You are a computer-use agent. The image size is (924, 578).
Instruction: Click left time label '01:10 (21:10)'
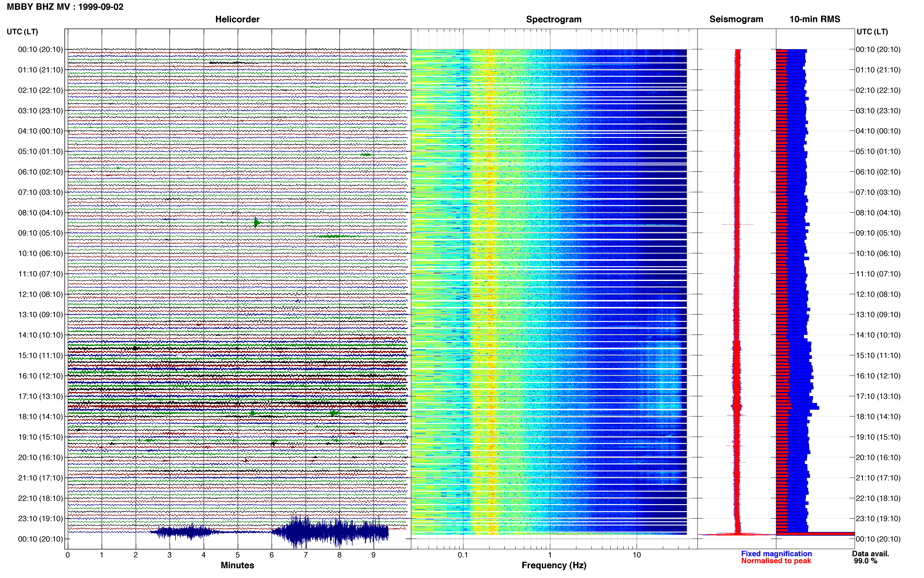(41, 70)
